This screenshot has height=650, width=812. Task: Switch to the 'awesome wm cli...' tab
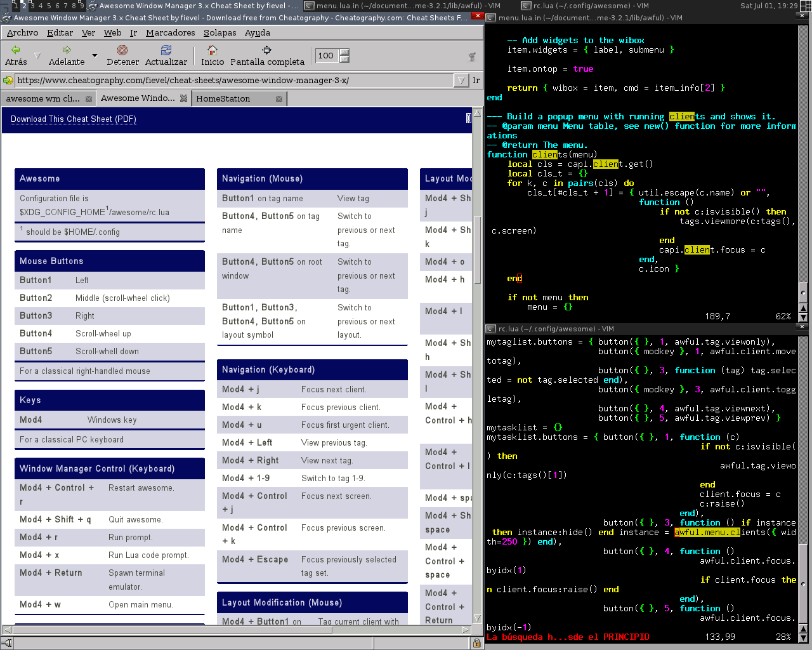[43, 99]
